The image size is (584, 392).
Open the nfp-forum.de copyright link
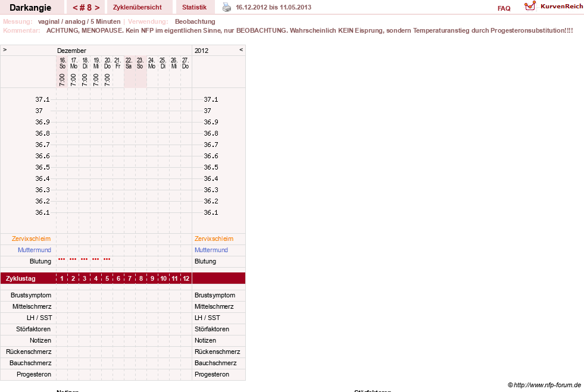click(544, 385)
